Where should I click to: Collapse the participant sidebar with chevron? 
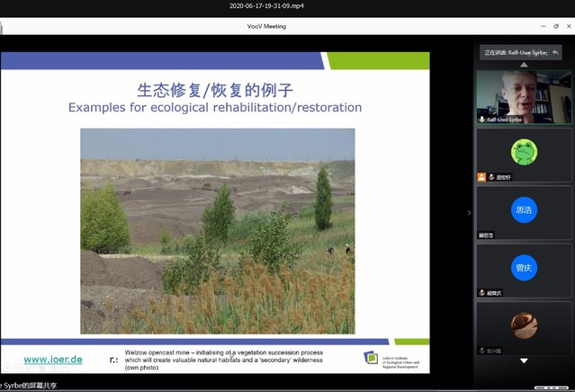point(469,213)
